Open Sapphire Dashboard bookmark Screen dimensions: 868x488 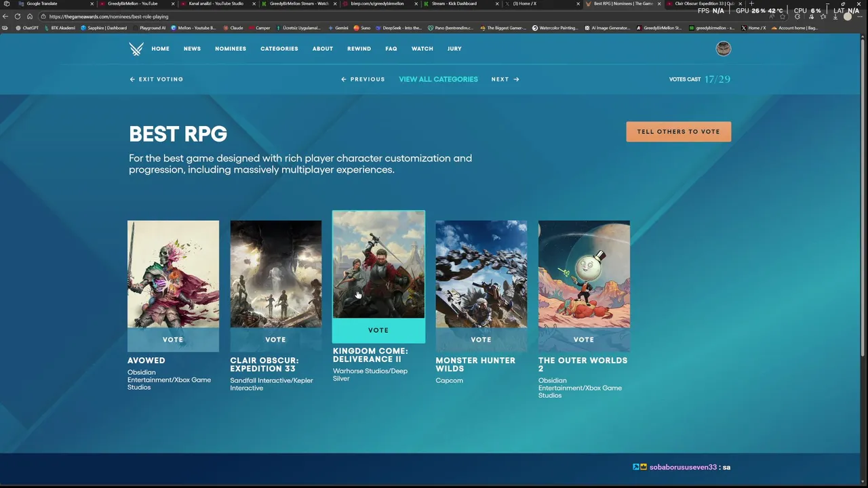[104, 28]
